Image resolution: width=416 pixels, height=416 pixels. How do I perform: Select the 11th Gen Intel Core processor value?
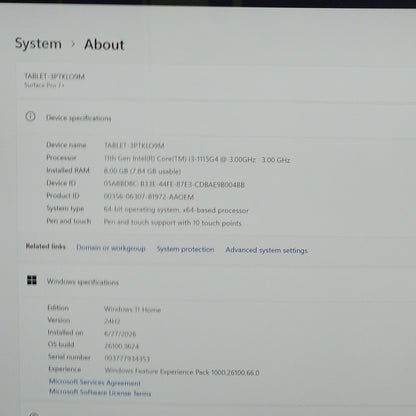click(197, 159)
